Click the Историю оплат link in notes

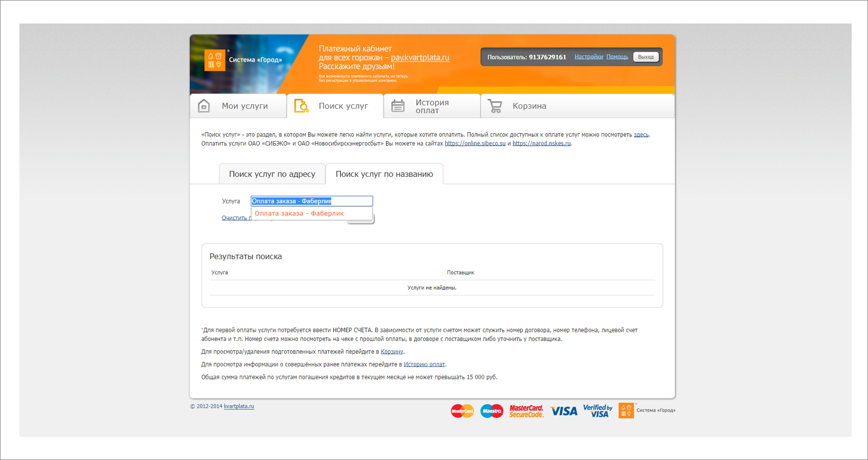pyautogui.click(x=424, y=364)
